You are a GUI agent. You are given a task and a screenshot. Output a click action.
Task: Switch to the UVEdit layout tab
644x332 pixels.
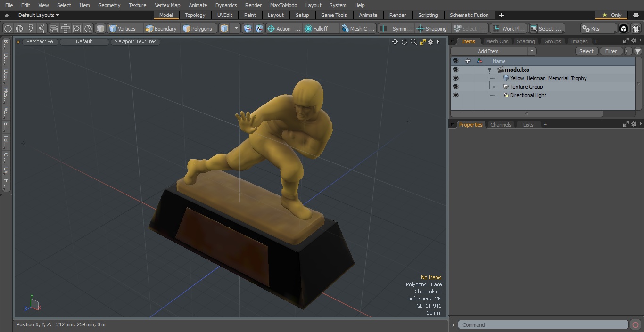pyautogui.click(x=225, y=15)
